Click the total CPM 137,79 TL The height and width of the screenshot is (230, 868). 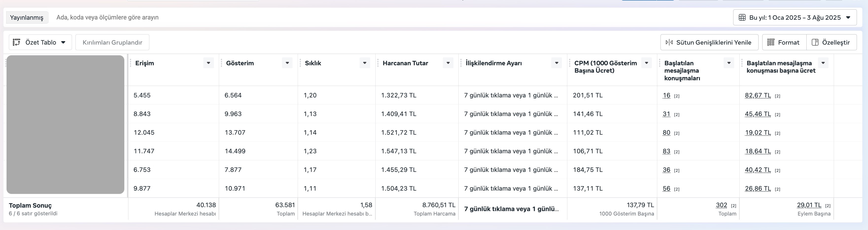pyautogui.click(x=640, y=205)
